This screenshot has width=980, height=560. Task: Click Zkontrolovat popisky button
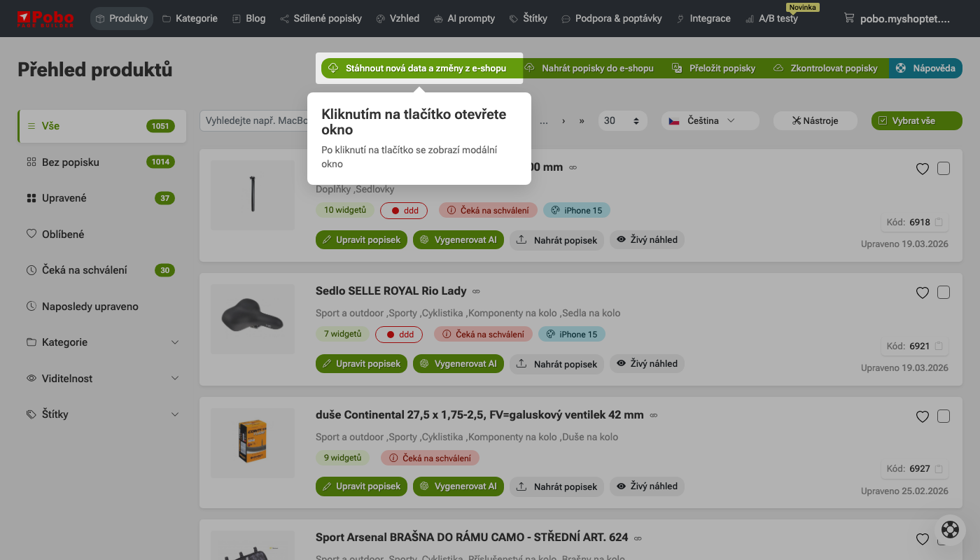point(826,68)
